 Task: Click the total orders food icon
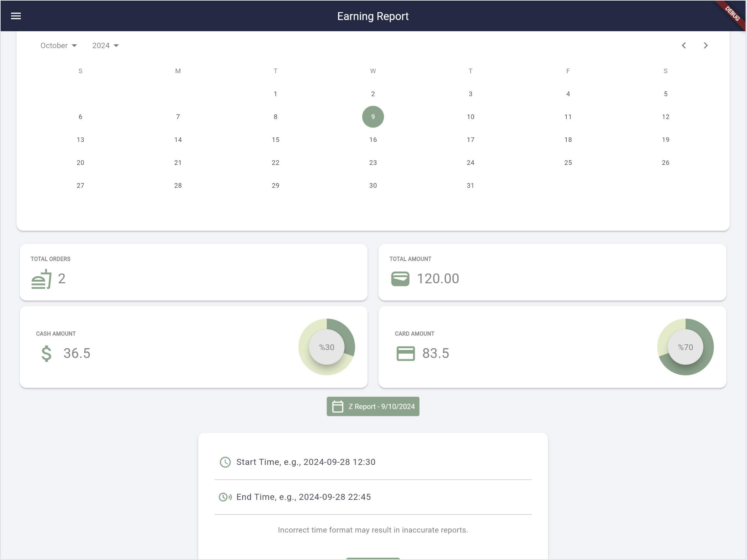41,279
